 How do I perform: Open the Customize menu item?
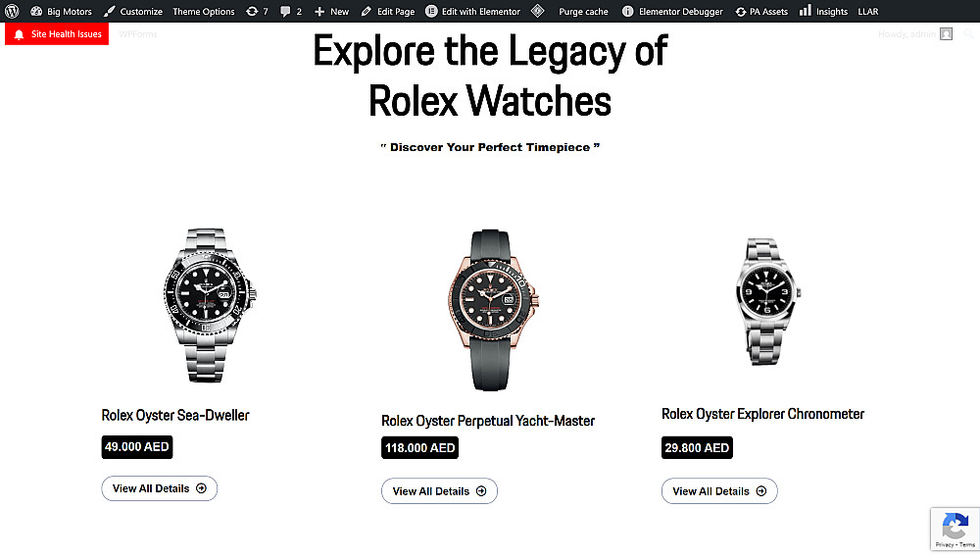pyautogui.click(x=133, y=12)
